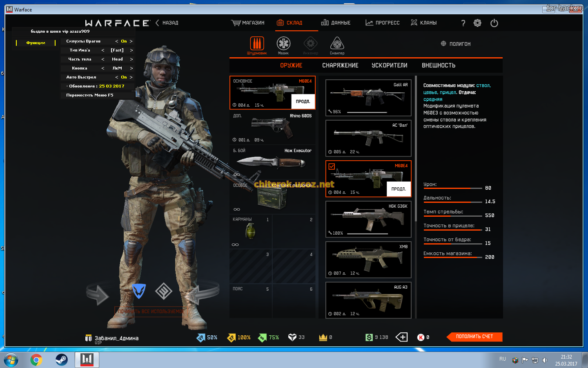Click ПРОДЛ. on M60E4 list card
Viewport: 588px width, 368px height.
(399, 189)
